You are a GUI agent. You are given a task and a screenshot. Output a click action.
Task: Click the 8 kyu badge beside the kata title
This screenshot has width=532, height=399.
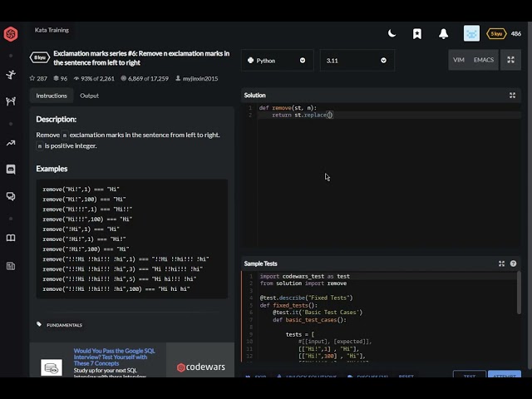tap(40, 57)
